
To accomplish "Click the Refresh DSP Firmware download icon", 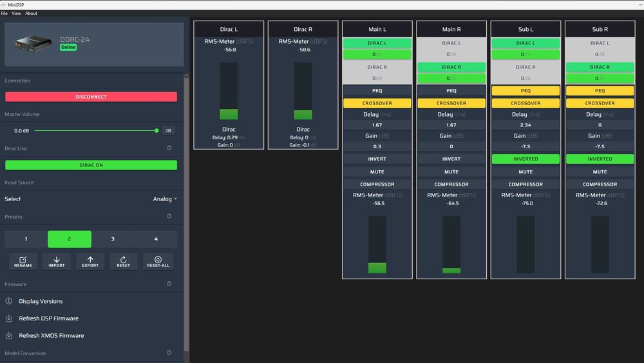I will (x=8, y=319).
